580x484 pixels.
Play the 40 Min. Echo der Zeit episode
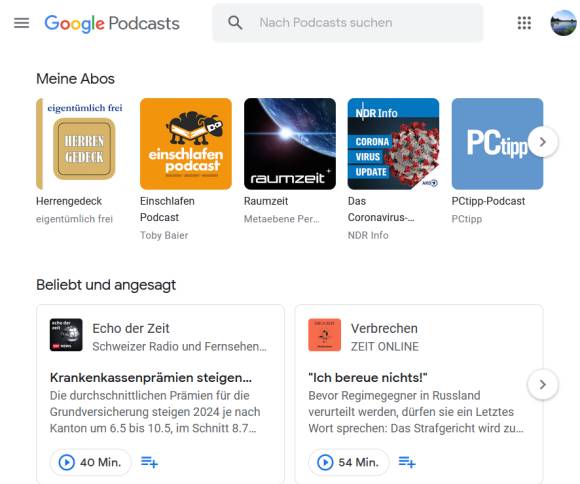(x=91, y=462)
